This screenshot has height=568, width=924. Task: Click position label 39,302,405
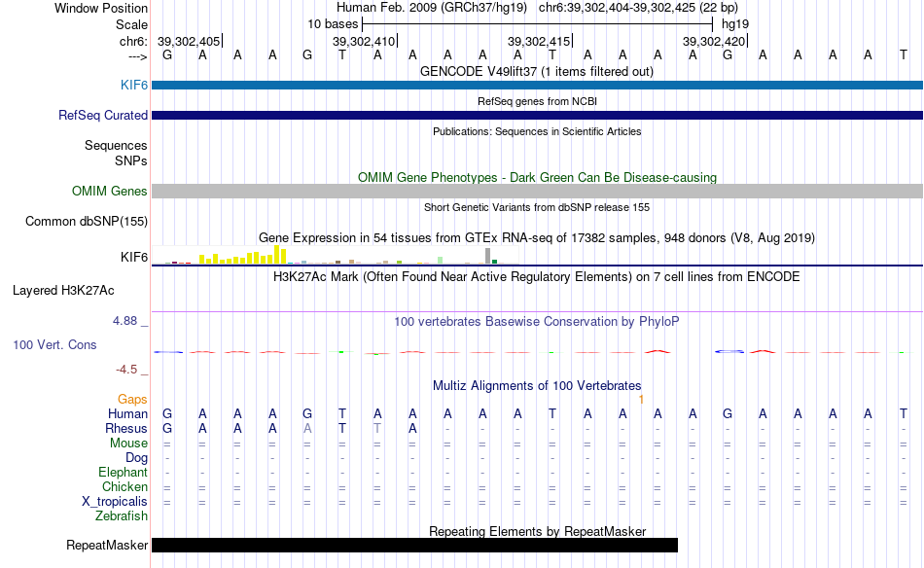pyautogui.click(x=188, y=41)
